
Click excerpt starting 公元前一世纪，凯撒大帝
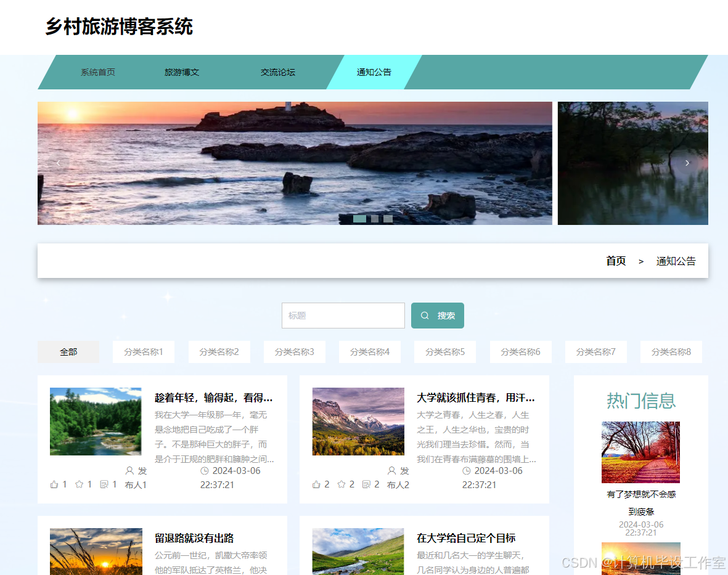click(x=211, y=563)
